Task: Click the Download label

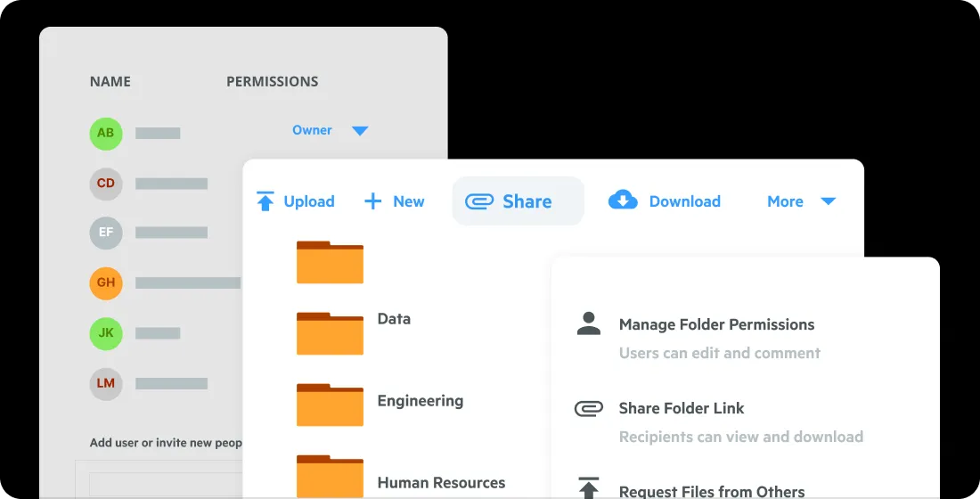Action: pos(684,201)
